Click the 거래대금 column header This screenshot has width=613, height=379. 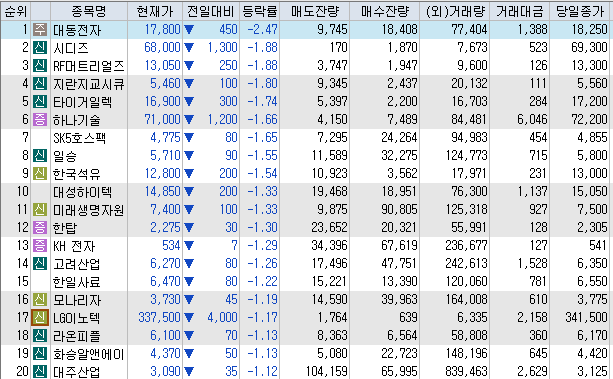coord(520,12)
